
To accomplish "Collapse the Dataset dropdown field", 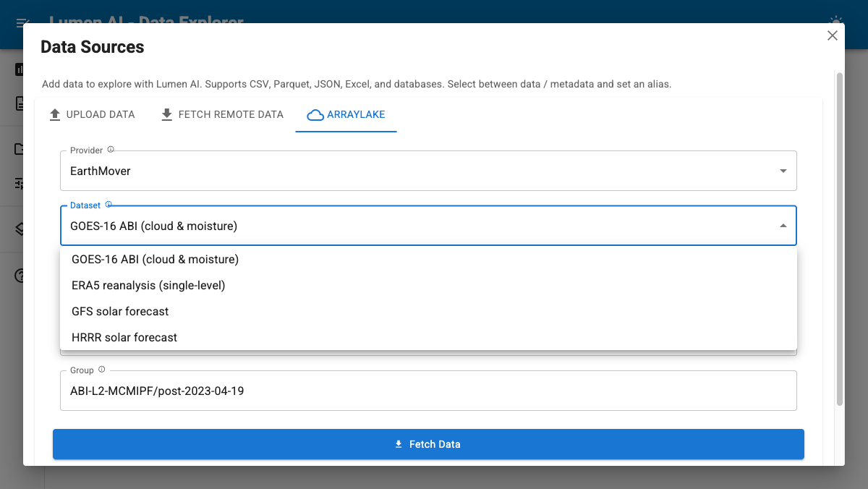I will [x=428, y=226].
